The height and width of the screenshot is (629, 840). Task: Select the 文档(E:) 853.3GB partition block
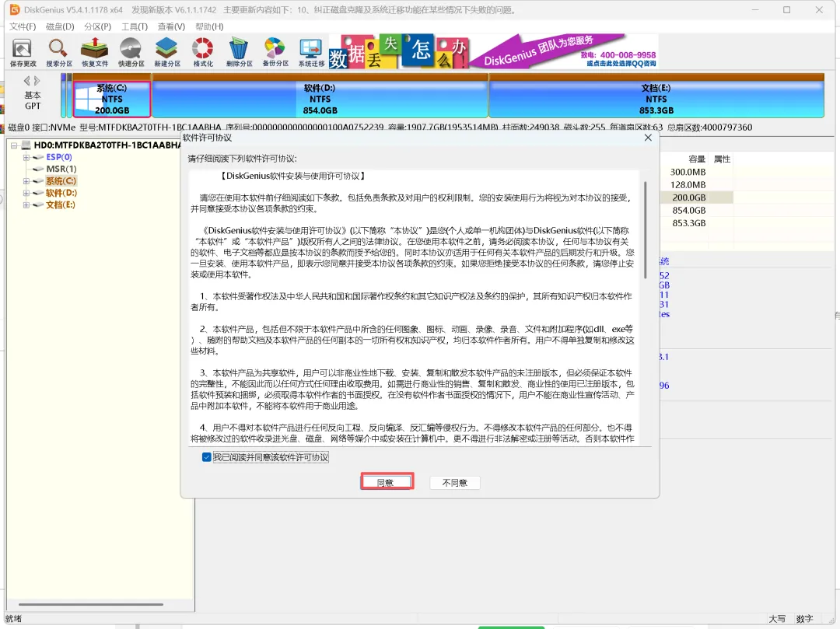[x=656, y=99]
